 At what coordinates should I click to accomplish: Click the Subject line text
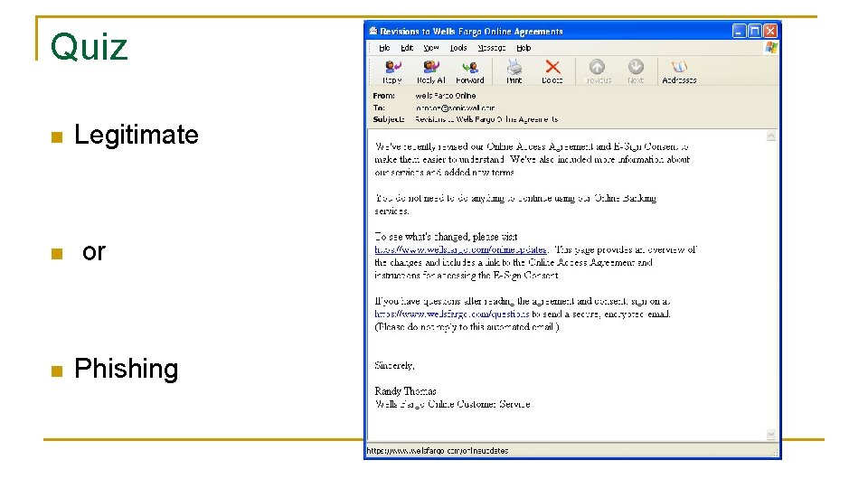486,119
